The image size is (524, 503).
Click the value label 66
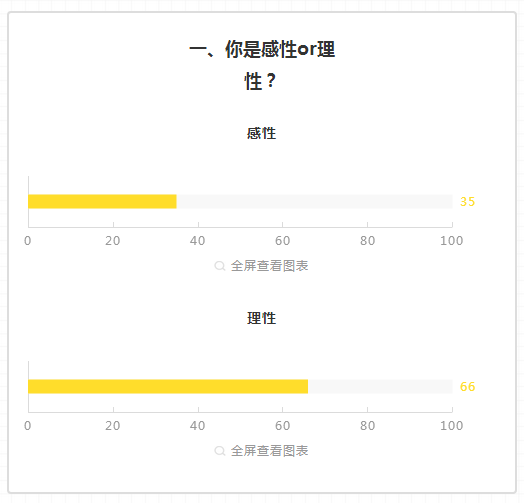[x=468, y=387]
